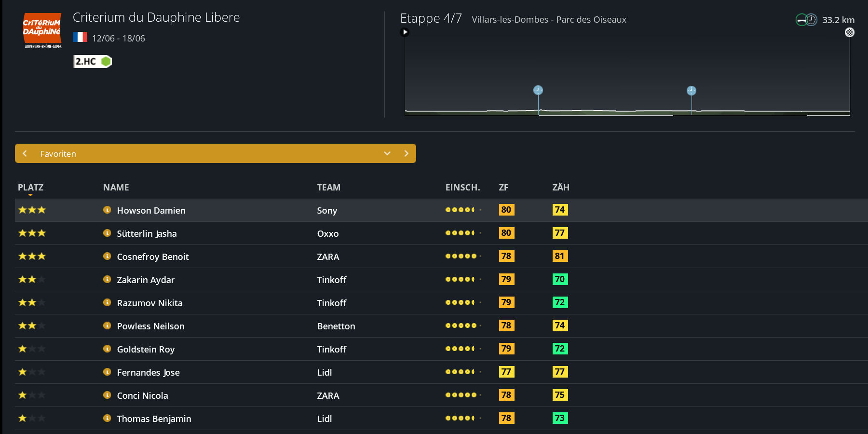
Task: Select the first intermediate time checkpoint marker
Action: tap(538, 90)
